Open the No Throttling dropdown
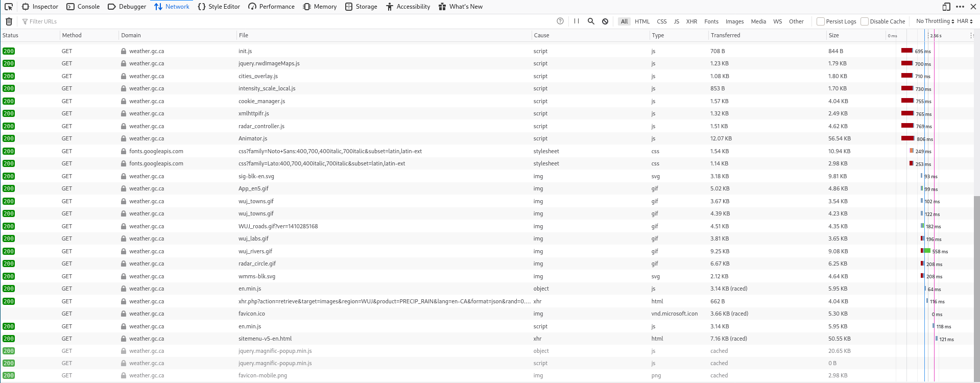This screenshot has width=980, height=383. (935, 21)
